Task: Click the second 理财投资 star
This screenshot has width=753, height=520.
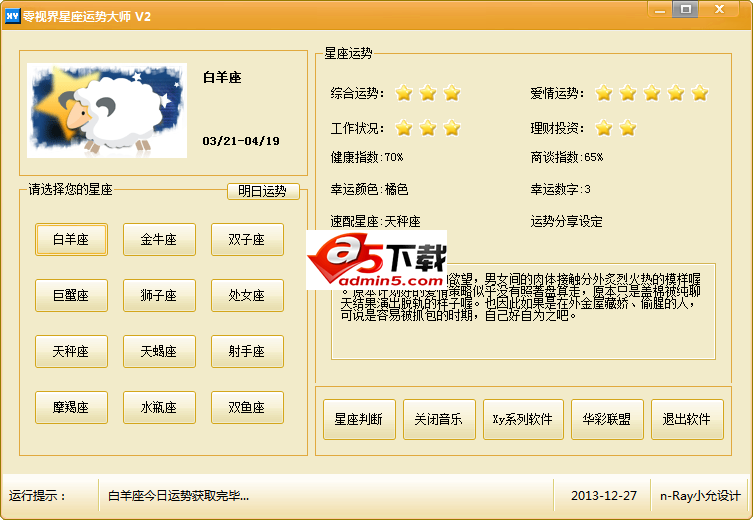Action: click(x=628, y=128)
